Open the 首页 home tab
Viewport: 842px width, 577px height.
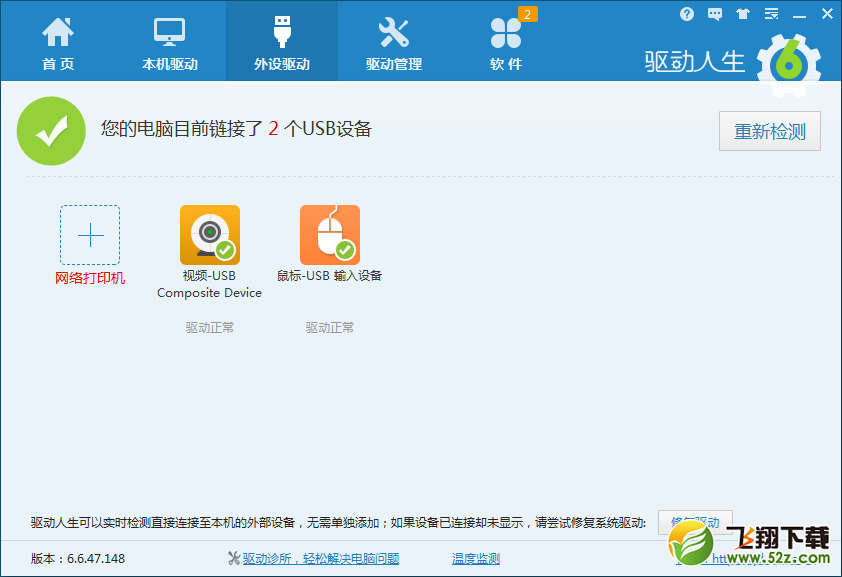coord(58,42)
